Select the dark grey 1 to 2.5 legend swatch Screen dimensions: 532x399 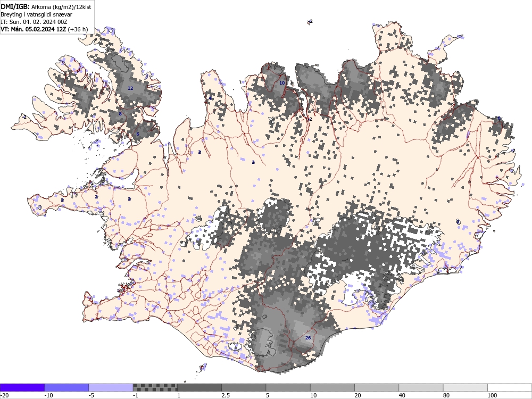199,387
